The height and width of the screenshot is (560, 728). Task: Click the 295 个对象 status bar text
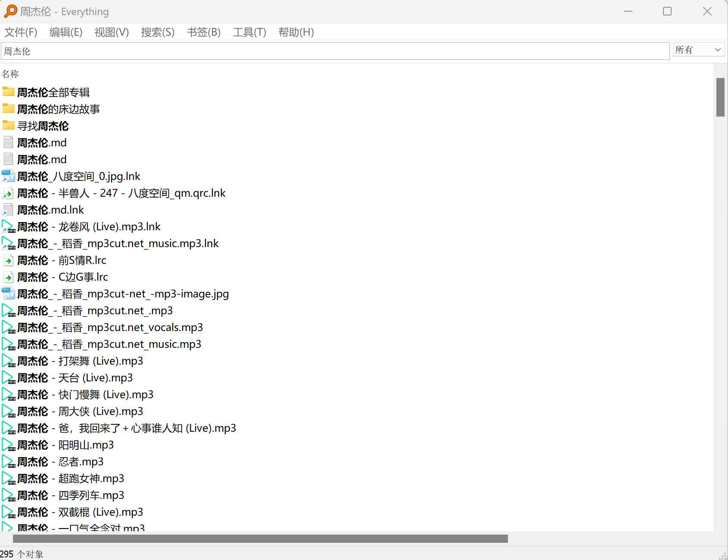coord(22,554)
